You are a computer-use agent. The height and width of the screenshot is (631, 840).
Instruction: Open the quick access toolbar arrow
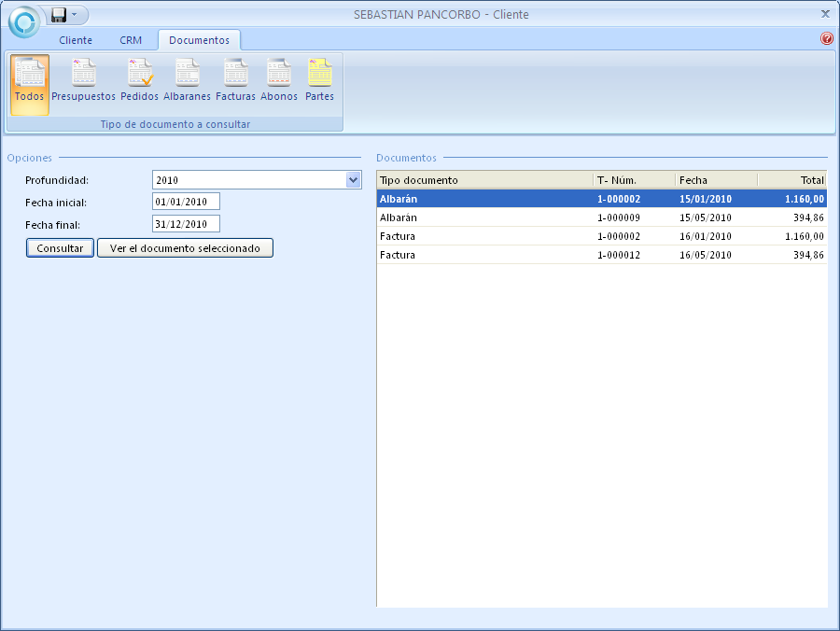[x=75, y=15]
